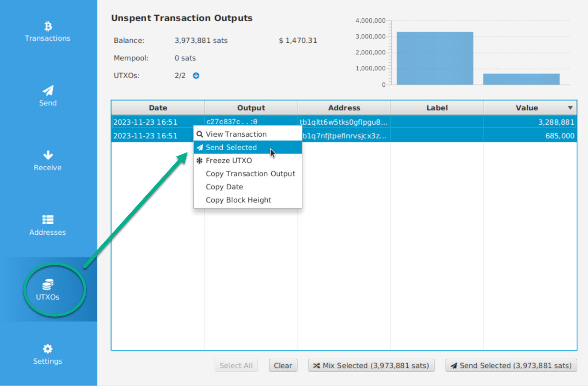This screenshot has width=588, height=386.
Task: Open the Transactions tab with Bitcoin icon
Action: click(48, 31)
